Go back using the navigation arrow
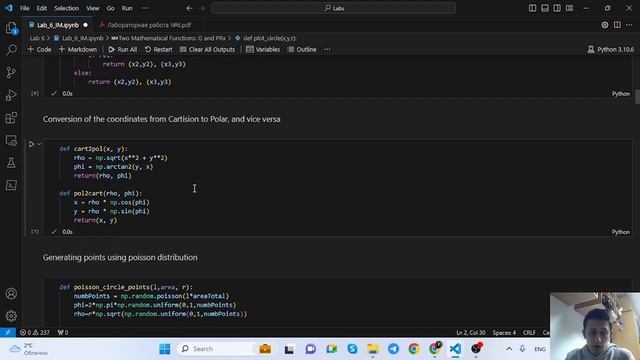640x360 pixels. point(189,8)
